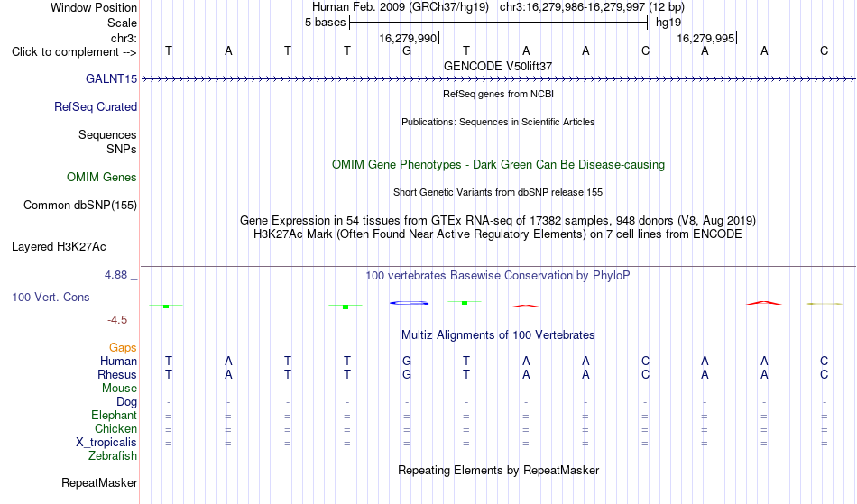Click the Rhesus species label
The height and width of the screenshot is (504, 857).
pos(117,374)
